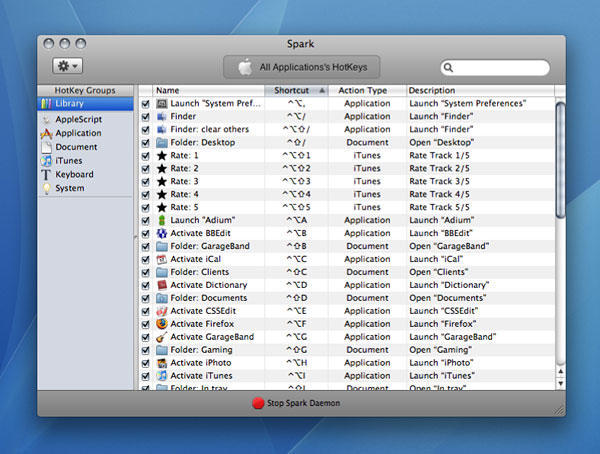Screen dimensions: 600x454
Task: Click the folder icon for Folder: Clients
Action: (161, 272)
